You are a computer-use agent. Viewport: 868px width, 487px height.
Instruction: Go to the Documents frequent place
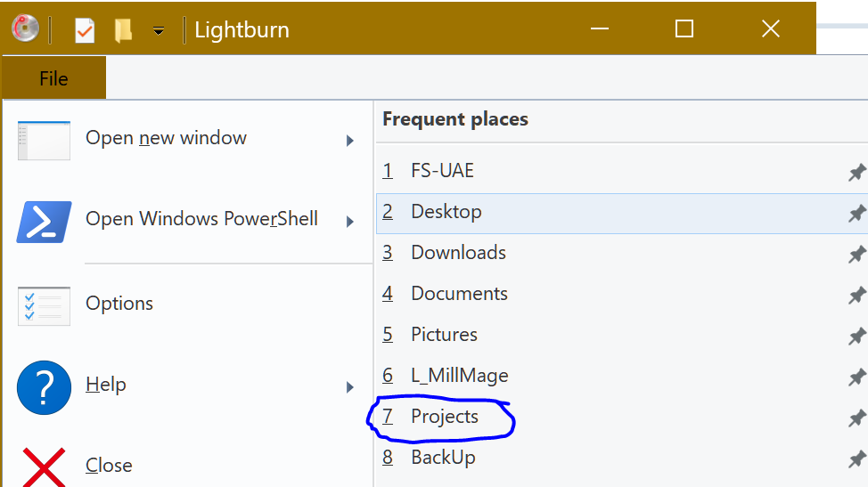459,294
